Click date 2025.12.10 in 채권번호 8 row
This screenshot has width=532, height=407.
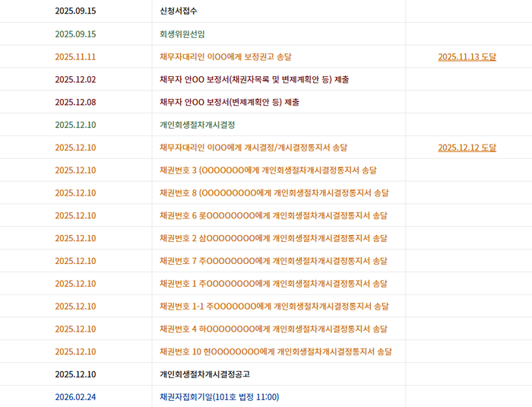coord(75,193)
